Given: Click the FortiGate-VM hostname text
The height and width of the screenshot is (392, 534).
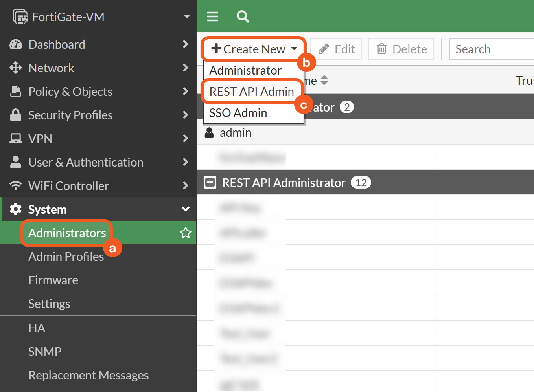Looking at the screenshot, I should pyautogui.click(x=68, y=17).
